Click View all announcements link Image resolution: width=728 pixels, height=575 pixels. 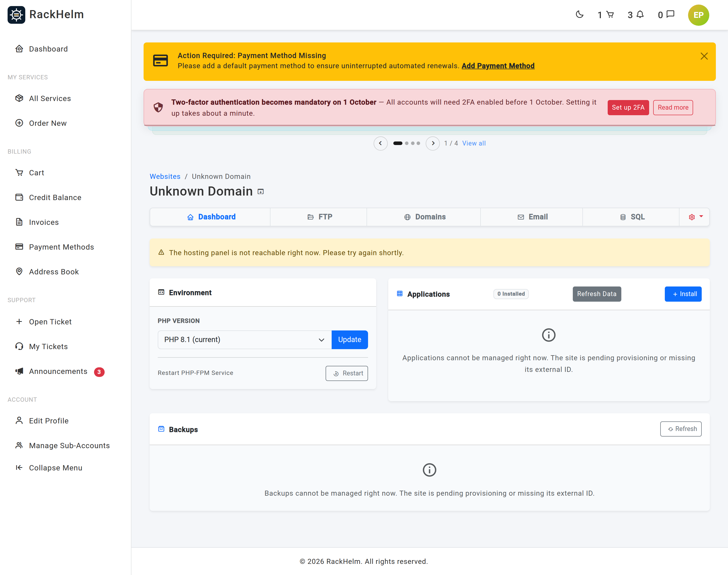(474, 143)
